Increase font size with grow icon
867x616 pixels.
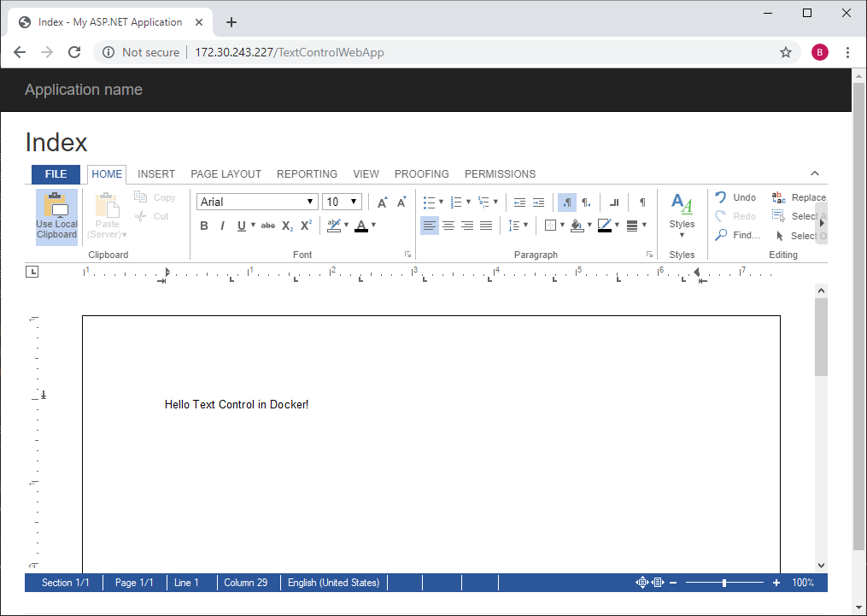(382, 202)
